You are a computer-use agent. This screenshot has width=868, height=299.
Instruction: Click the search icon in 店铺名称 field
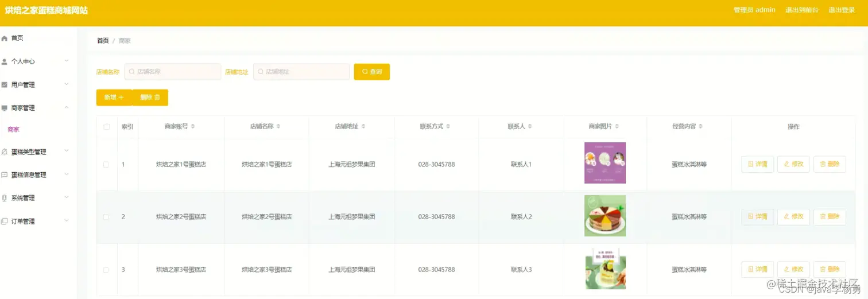point(131,72)
